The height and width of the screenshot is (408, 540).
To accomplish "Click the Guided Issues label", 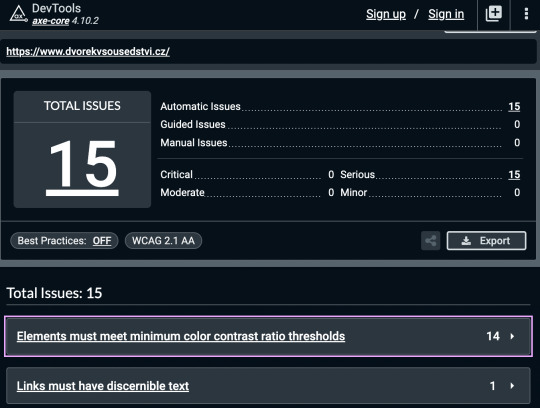I will [193, 124].
